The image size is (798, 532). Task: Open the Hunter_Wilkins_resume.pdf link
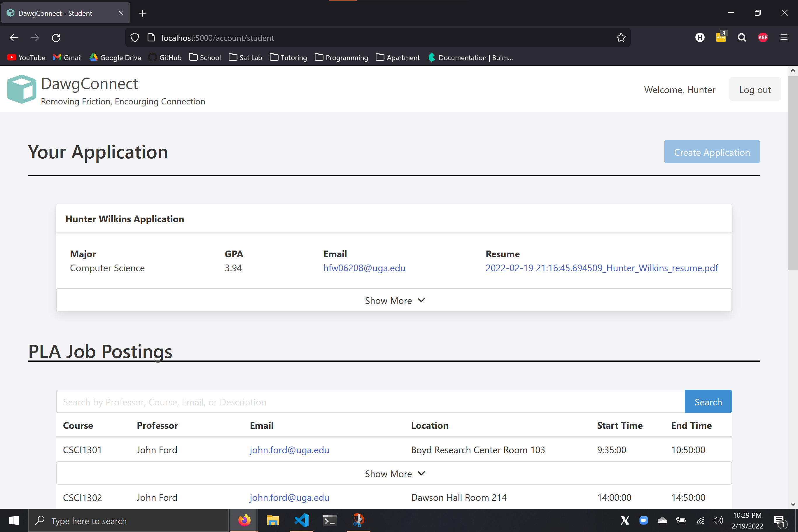[601, 268]
